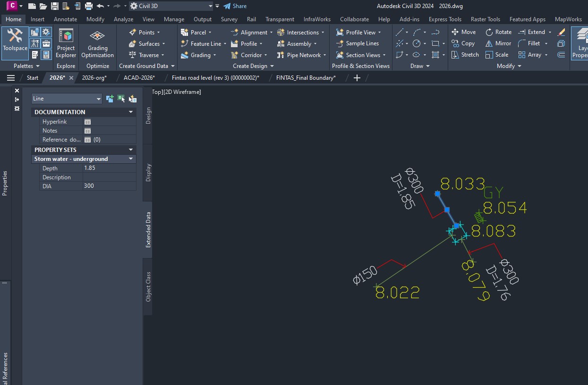Open Hyperlink editor table icon

click(x=87, y=122)
